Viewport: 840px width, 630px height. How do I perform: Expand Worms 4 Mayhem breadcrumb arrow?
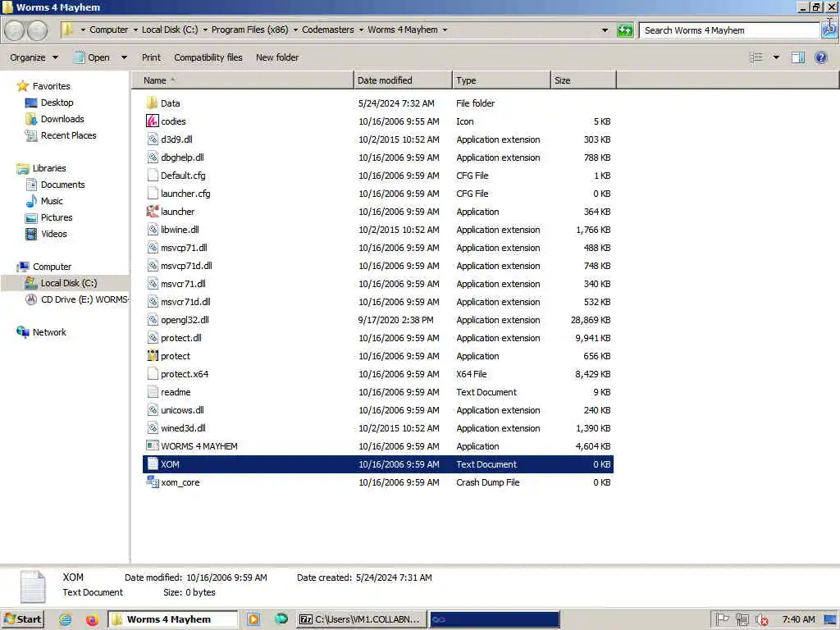click(445, 30)
